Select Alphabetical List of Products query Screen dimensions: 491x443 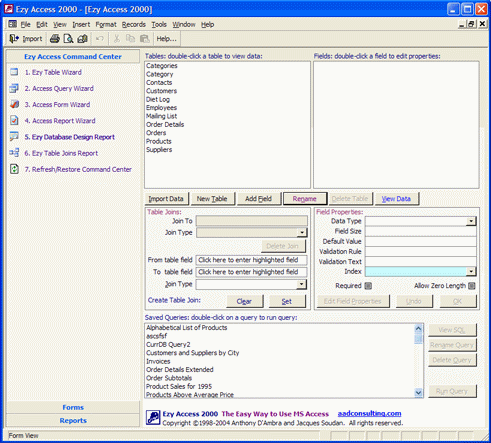pyautogui.click(x=187, y=328)
